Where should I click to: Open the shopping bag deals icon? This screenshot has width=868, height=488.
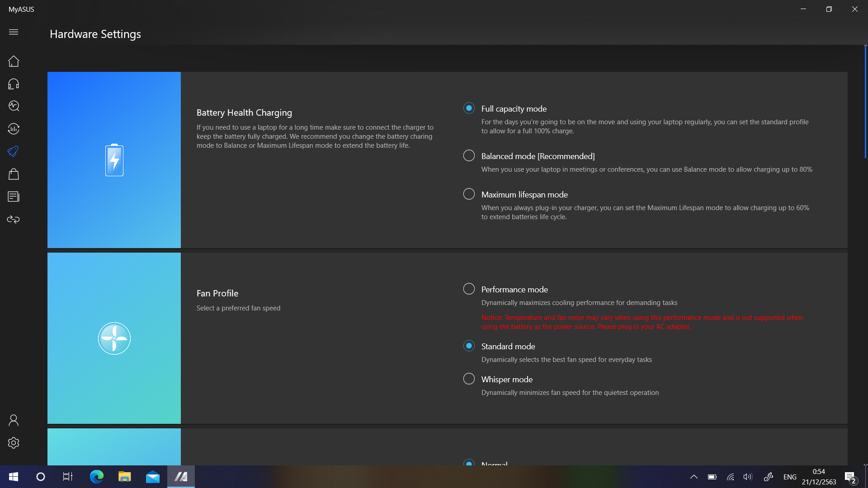click(x=14, y=174)
